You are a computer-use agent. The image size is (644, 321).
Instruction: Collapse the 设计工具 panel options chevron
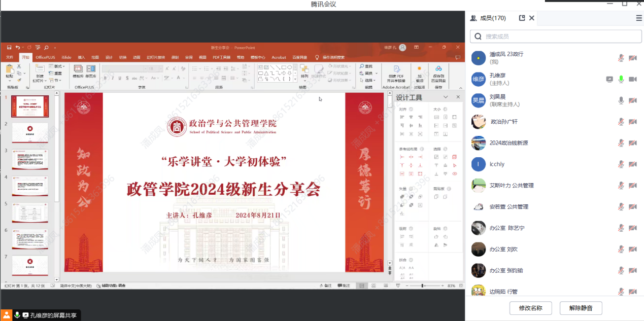point(446,97)
